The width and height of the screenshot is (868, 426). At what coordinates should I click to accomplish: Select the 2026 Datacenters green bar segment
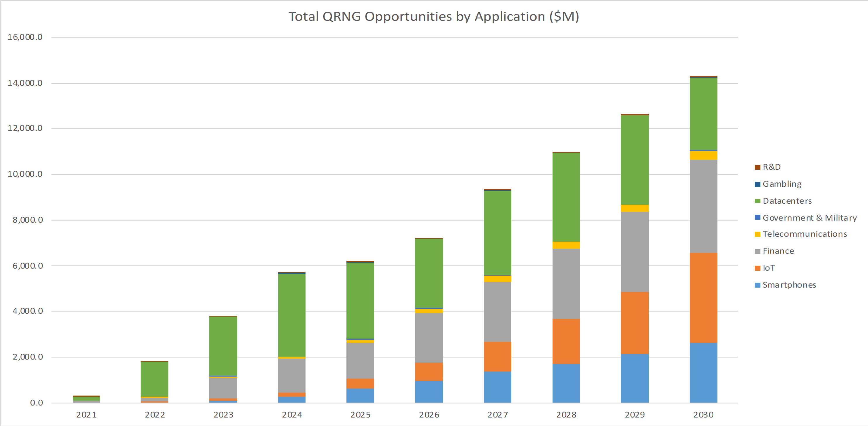[x=429, y=273]
